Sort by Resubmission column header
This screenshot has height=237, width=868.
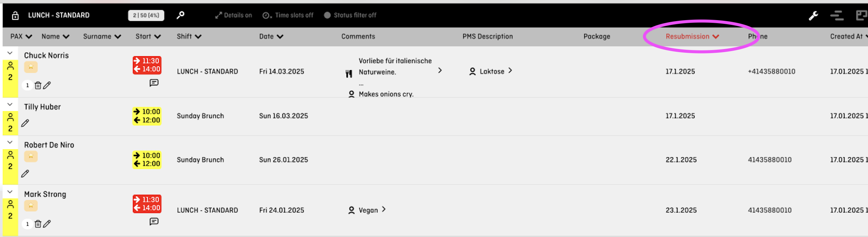692,36
